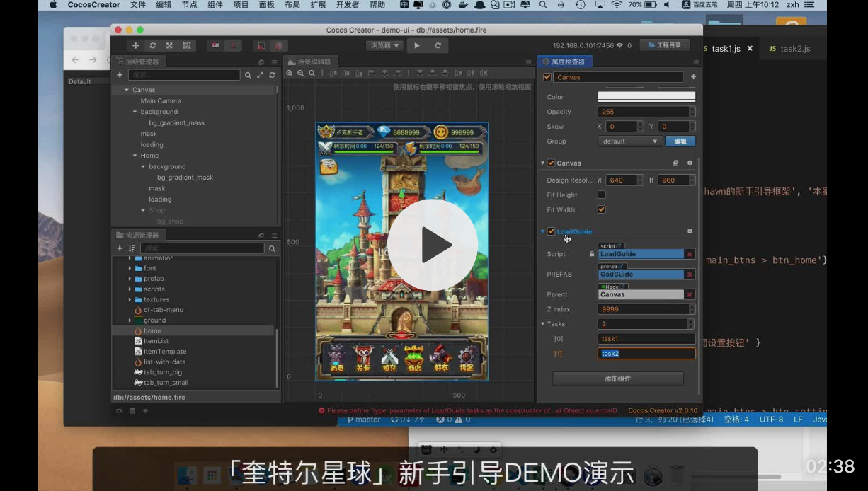Refresh the hierarchy tree
868x491 pixels.
(x=272, y=75)
